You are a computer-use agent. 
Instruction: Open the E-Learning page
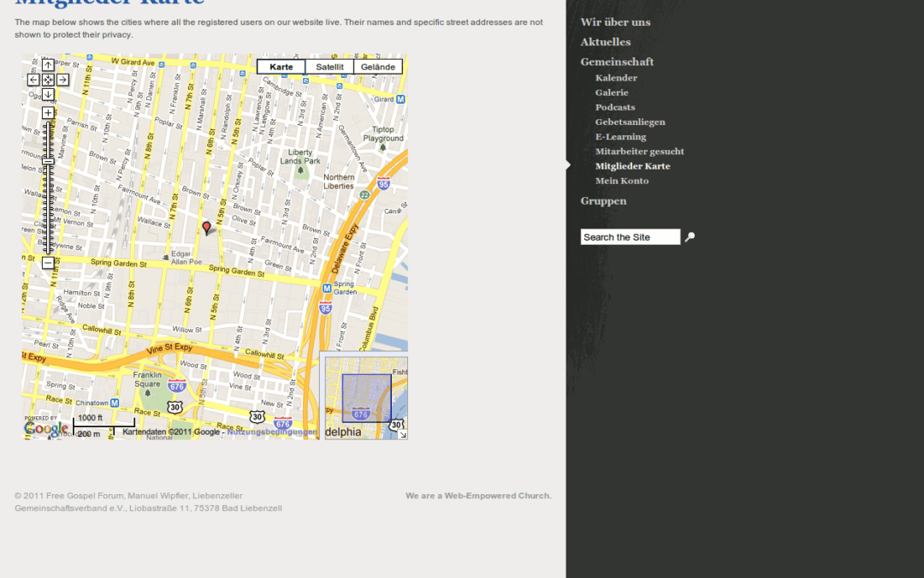click(x=620, y=137)
